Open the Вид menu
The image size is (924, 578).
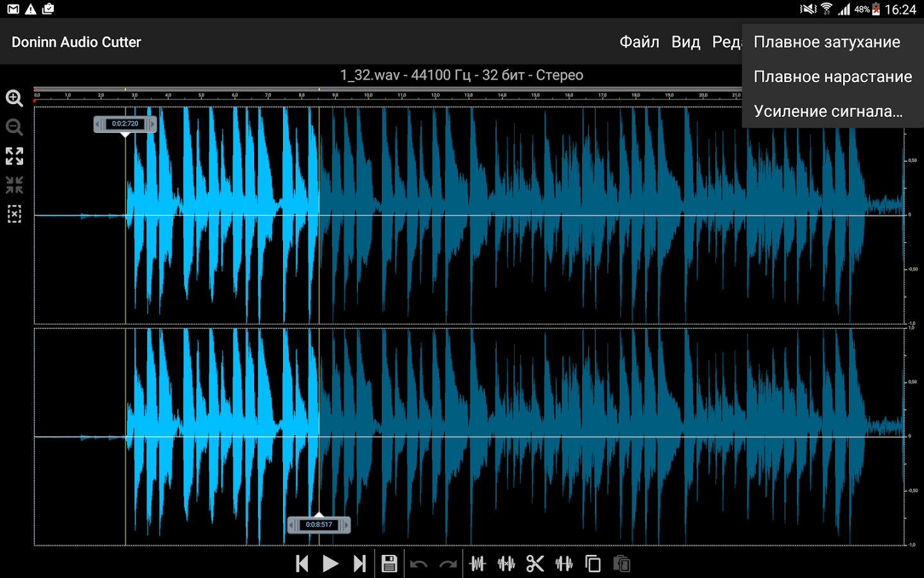click(685, 42)
